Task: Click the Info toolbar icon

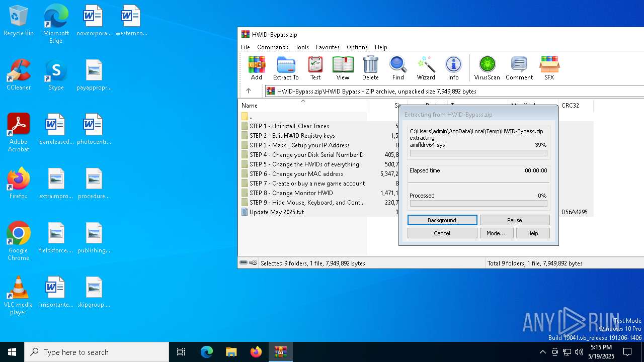Action: click(x=453, y=68)
